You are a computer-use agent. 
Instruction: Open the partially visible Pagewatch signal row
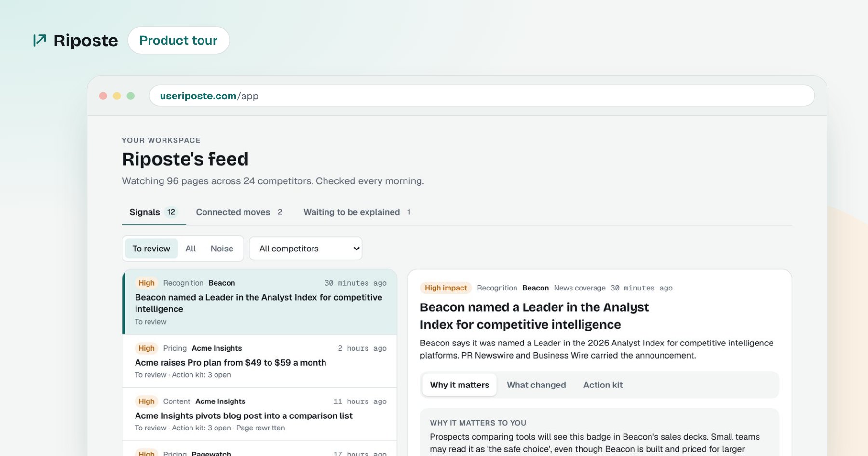pos(260,449)
